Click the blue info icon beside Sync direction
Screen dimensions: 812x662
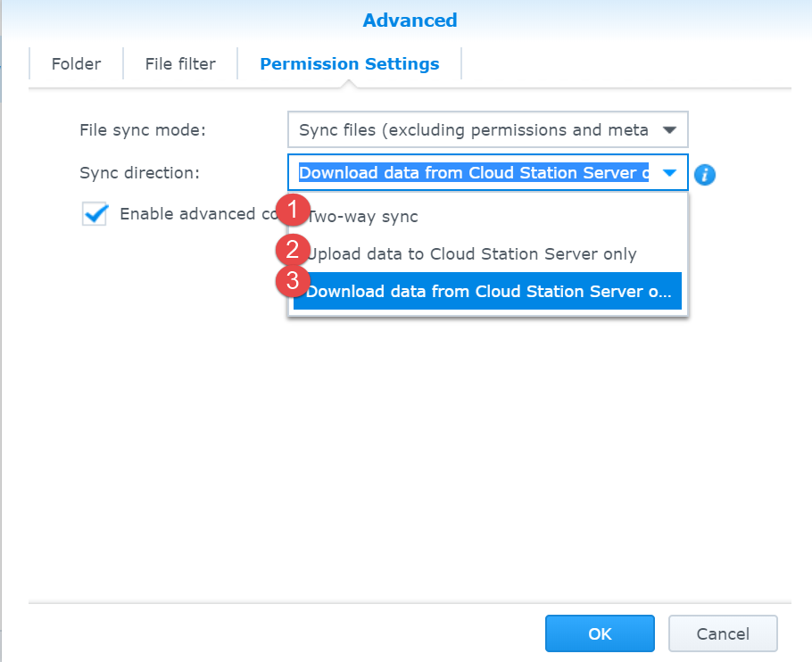coord(705,174)
